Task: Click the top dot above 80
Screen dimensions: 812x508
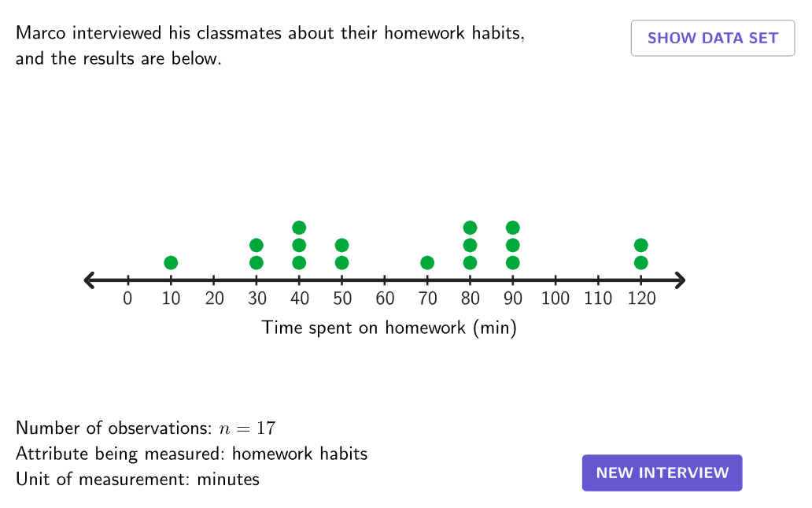Action: 470,228
